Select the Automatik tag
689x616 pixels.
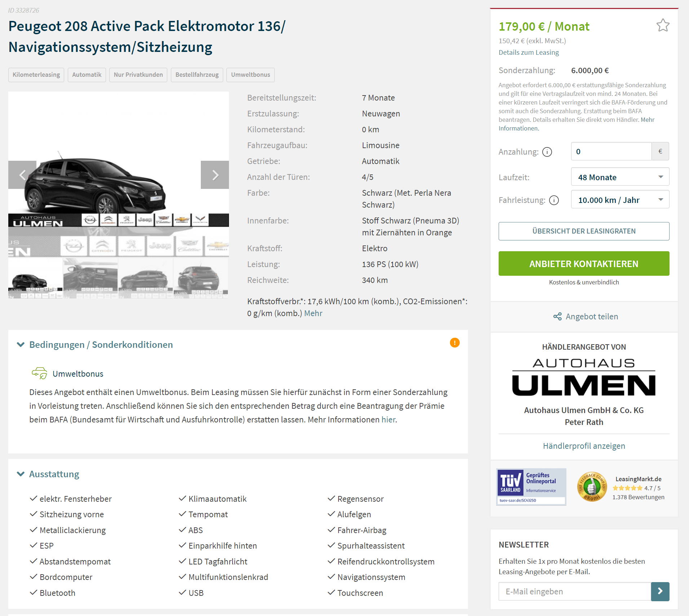[x=87, y=75]
